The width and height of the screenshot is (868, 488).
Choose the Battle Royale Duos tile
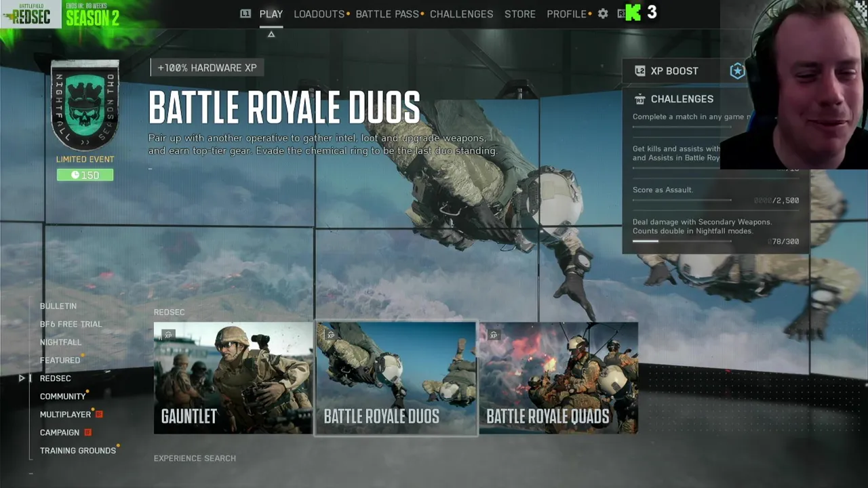pyautogui.click(x=396, y=378)
